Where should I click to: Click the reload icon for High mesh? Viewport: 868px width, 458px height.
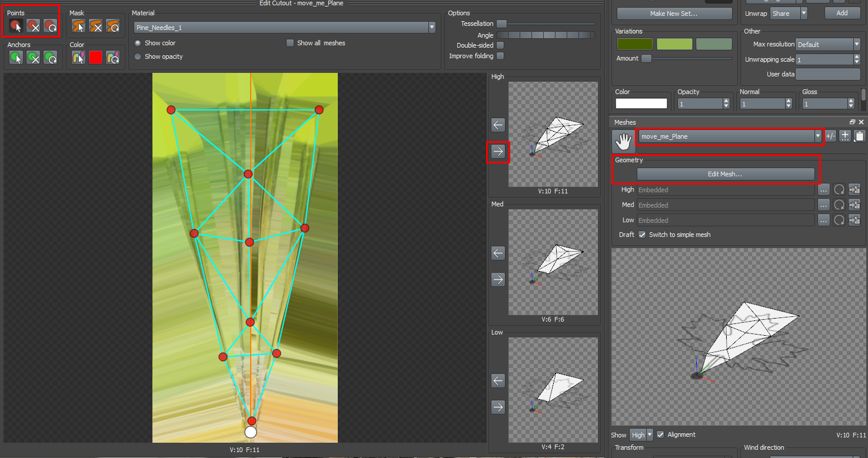839,190
